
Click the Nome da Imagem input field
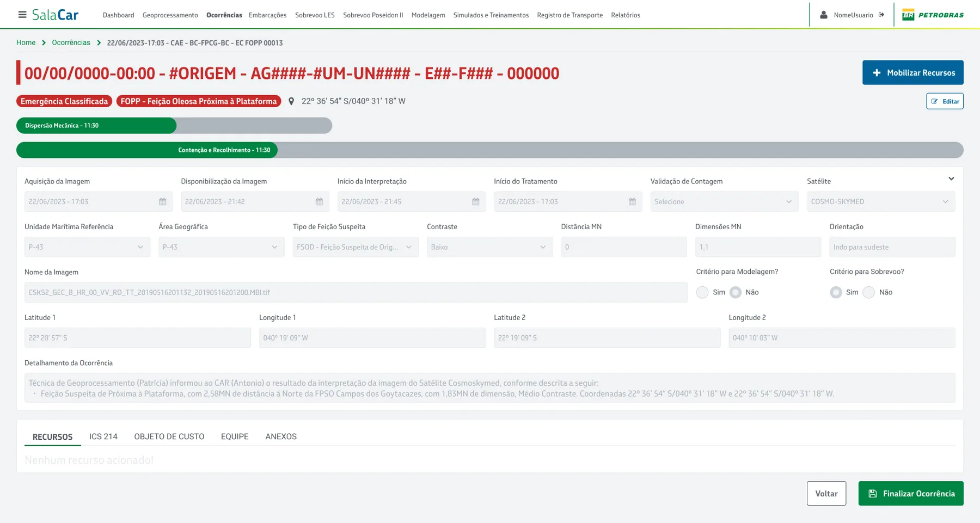(356, 292)
